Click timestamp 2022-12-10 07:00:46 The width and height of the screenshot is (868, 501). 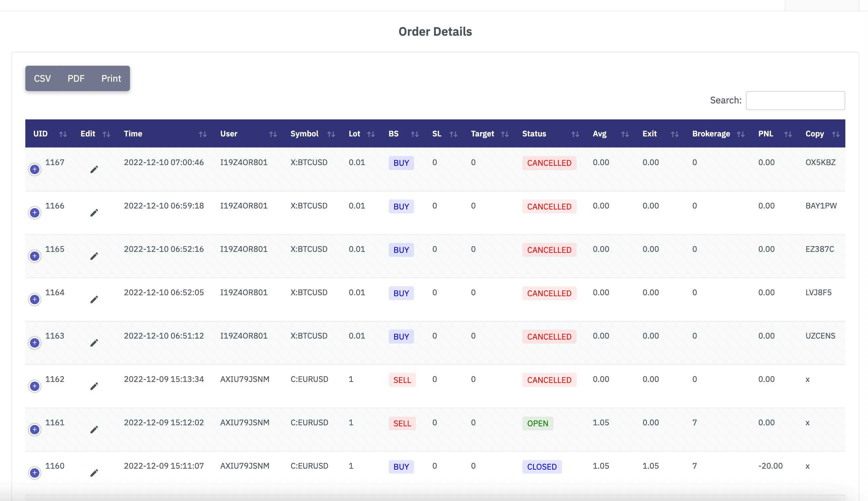[164, 162]
